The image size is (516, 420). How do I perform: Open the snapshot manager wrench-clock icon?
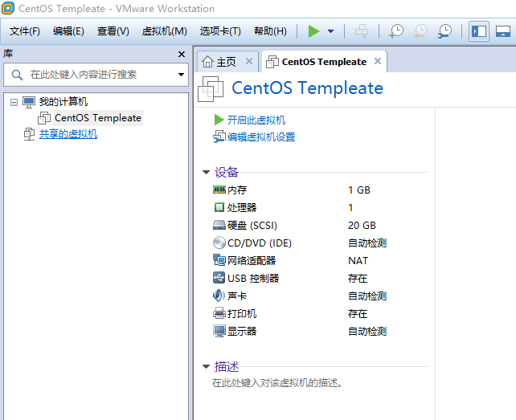[x=444, y=31]
